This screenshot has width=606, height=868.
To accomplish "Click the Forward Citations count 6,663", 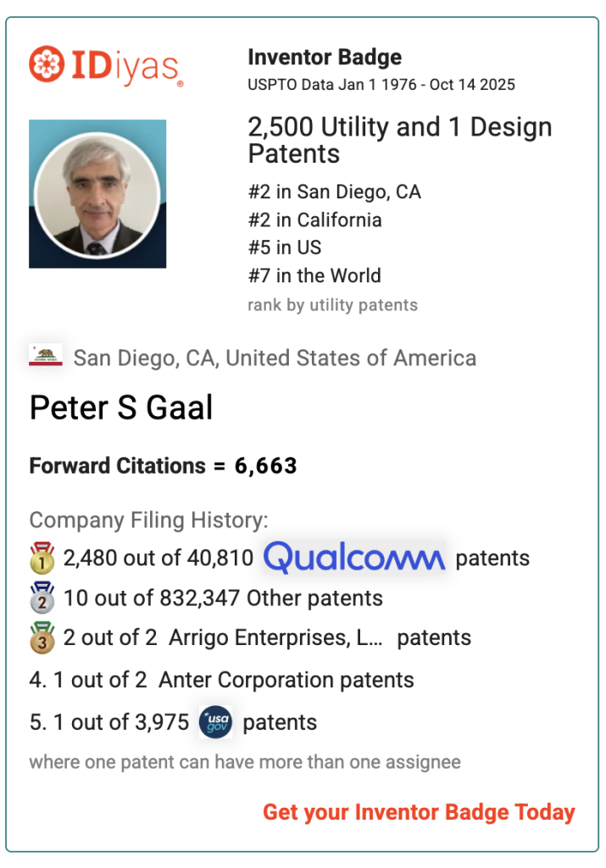I will tap(265, 465).
